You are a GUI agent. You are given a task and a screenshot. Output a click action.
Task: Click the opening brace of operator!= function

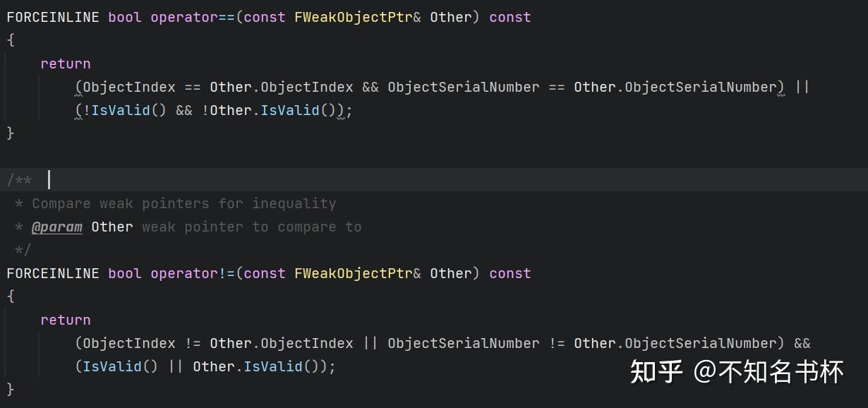(11, 296)
